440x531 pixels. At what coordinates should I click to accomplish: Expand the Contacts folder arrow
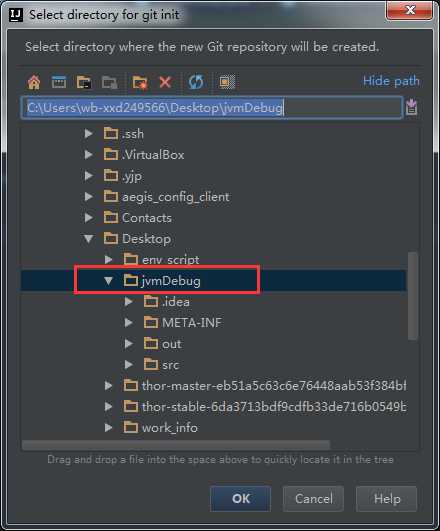[88, 217]
